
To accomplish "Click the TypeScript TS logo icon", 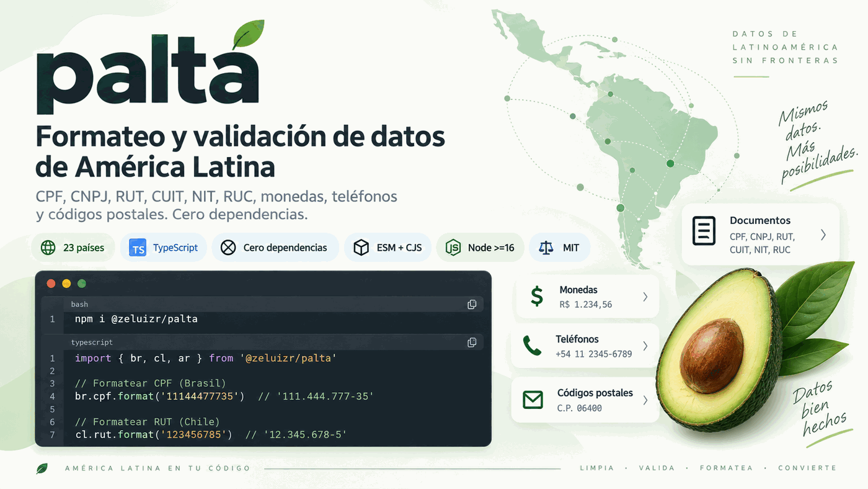I will pos(138,248).
